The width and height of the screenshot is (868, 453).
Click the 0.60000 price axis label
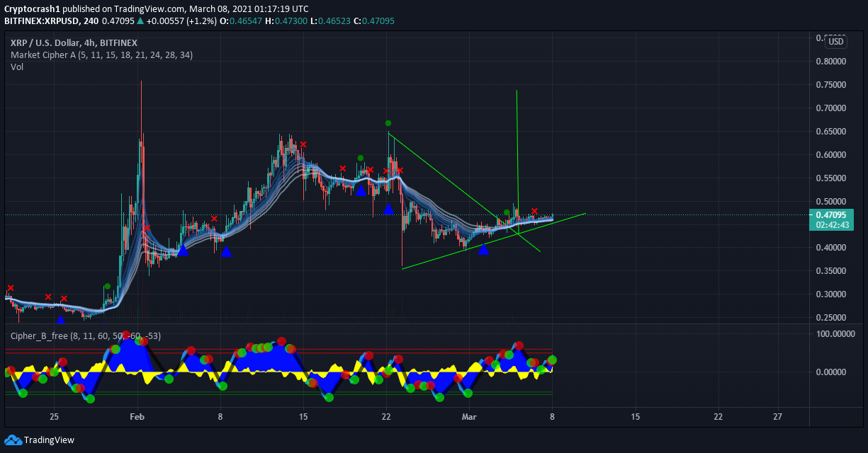click(x=830, y=155)
